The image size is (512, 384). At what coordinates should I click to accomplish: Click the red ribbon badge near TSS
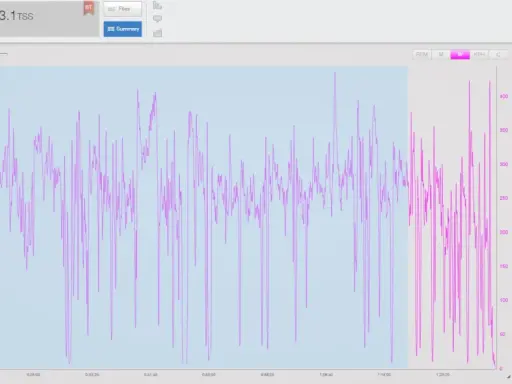pos(88,8)
